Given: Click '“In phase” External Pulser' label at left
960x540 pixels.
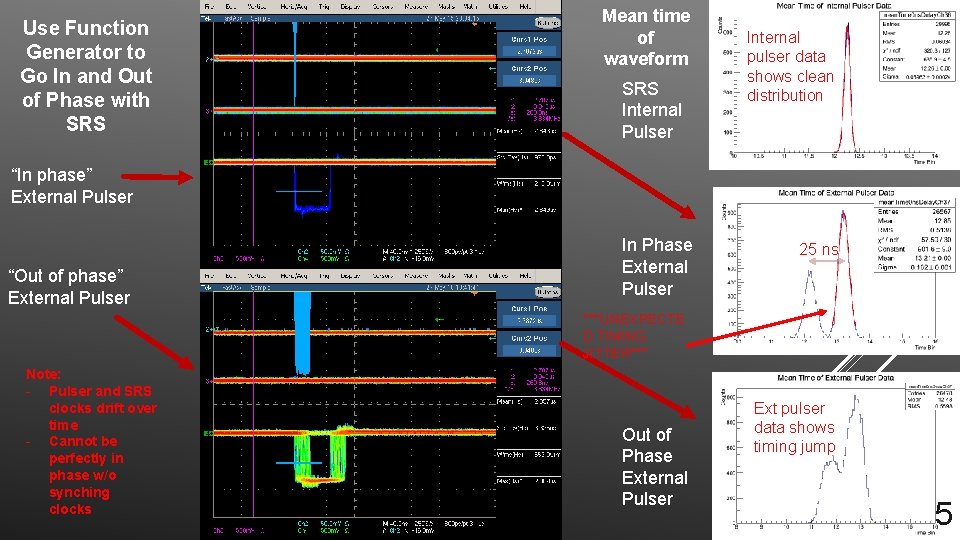Looking at the screenshot, I should click(72, 186).
